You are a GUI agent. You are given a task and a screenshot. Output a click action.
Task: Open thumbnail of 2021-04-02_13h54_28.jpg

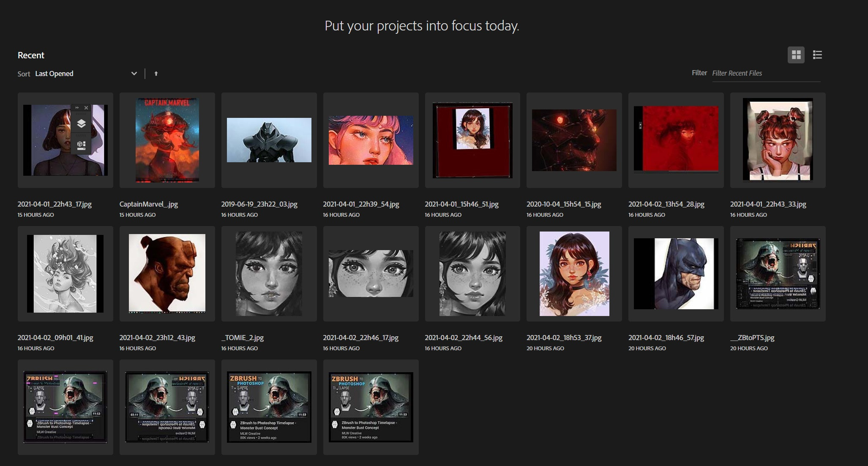[676, 140]
